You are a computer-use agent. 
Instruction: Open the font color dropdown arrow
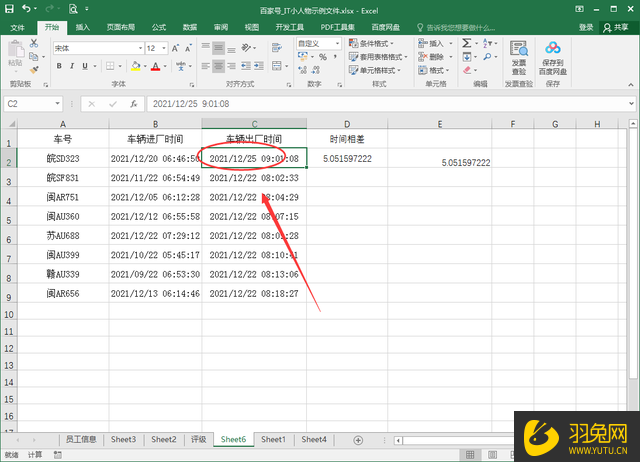click(x=165, y=66)
